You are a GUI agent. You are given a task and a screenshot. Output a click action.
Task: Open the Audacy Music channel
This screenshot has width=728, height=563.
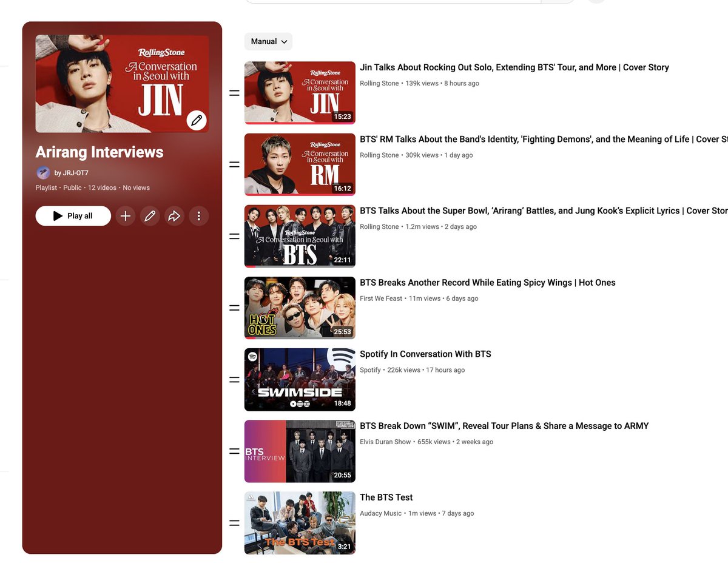click(380, 513)
